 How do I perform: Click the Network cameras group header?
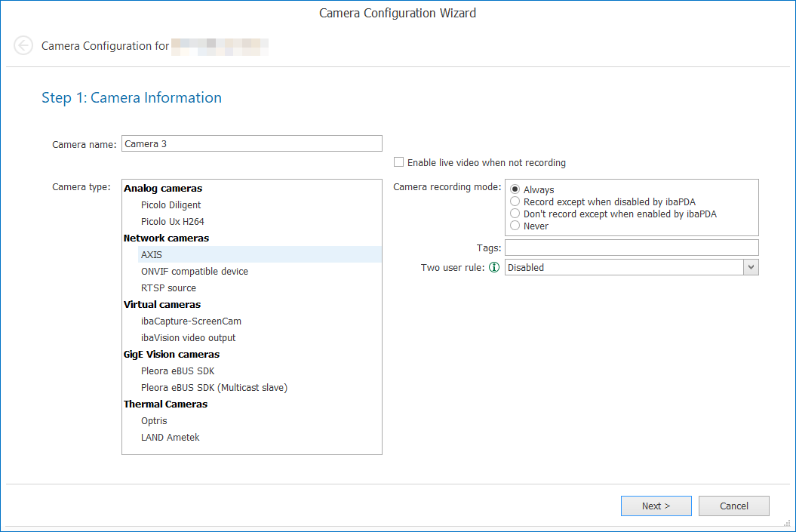click(166, 238)
